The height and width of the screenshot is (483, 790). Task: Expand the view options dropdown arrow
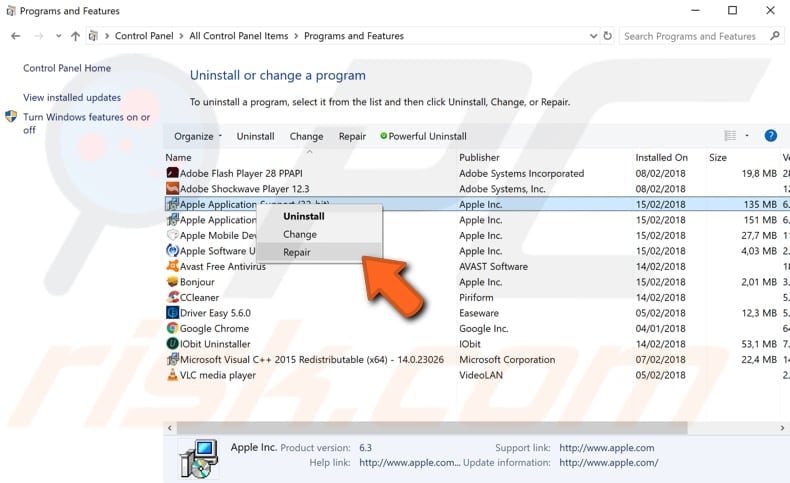(x=747, y=135)
